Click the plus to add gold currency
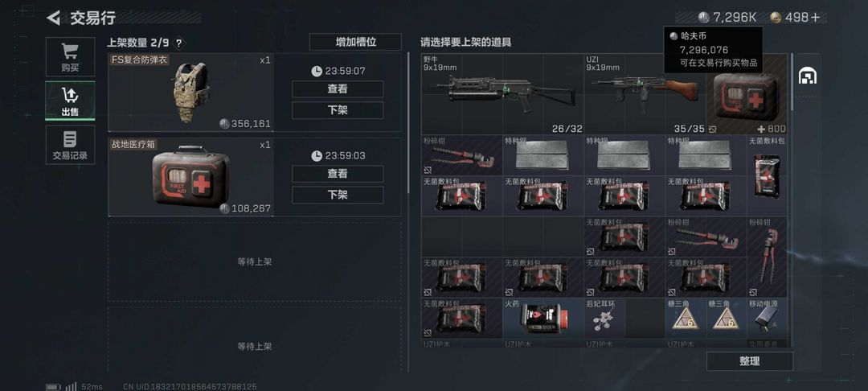 click(815, 17)
